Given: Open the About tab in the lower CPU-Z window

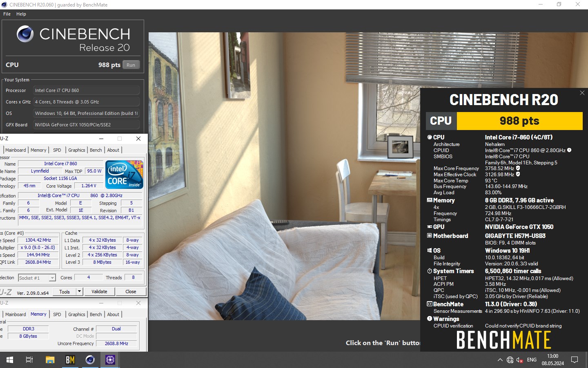Looking at the screenshot, I should 113,314.
